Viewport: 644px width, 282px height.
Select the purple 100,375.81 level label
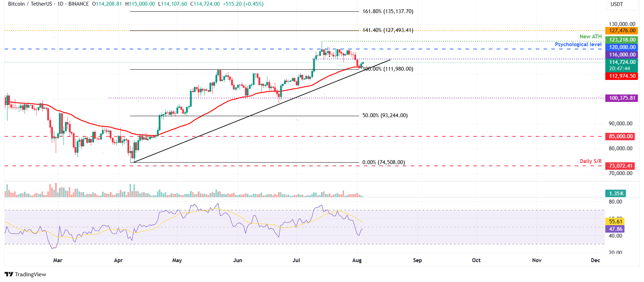click(621, 98)
